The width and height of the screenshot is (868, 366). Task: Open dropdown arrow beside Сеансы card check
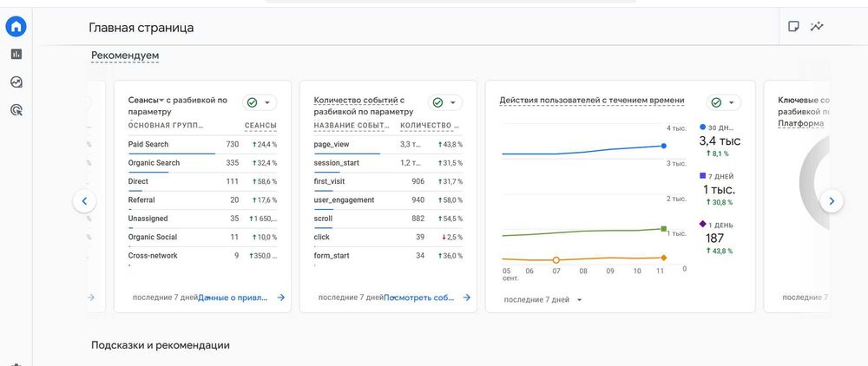[x=267, y=103]
